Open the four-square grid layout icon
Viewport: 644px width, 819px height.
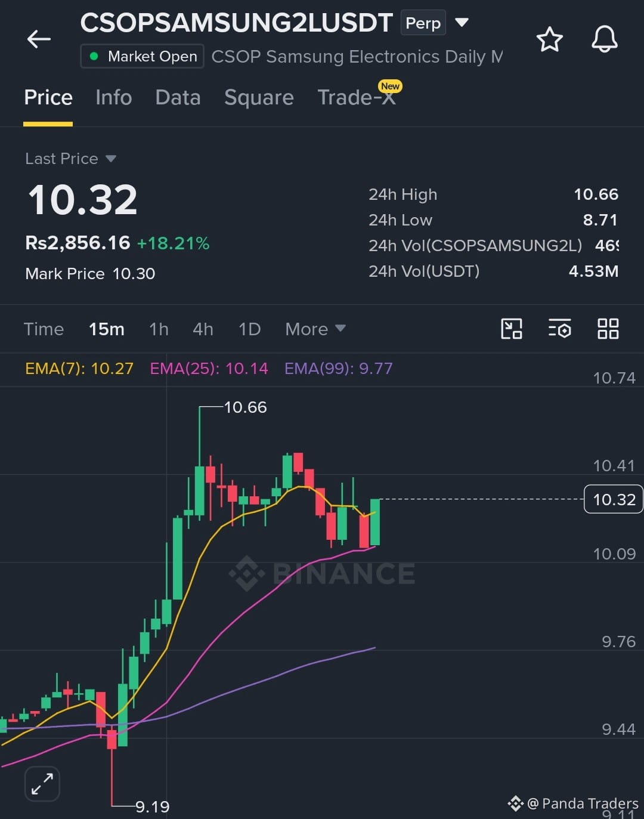click(x=608, y=329)
